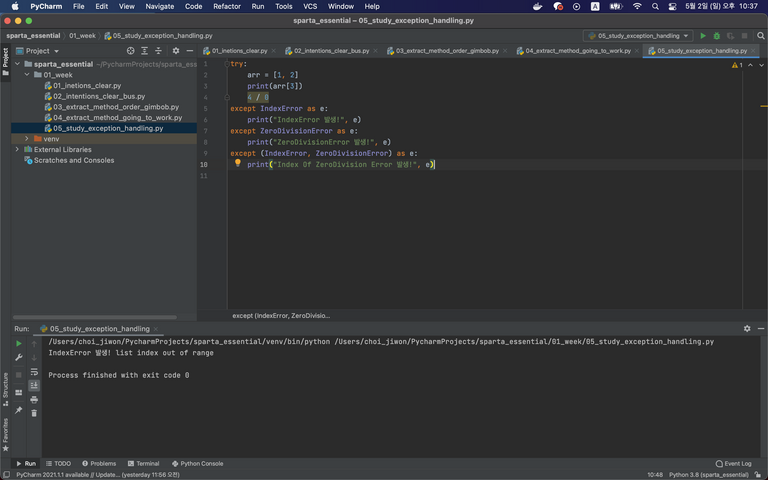Image resolution: width=768 pixels, height=480 pixels.
Task: Open macOS Control Center icon
Action: click(672, 6)
